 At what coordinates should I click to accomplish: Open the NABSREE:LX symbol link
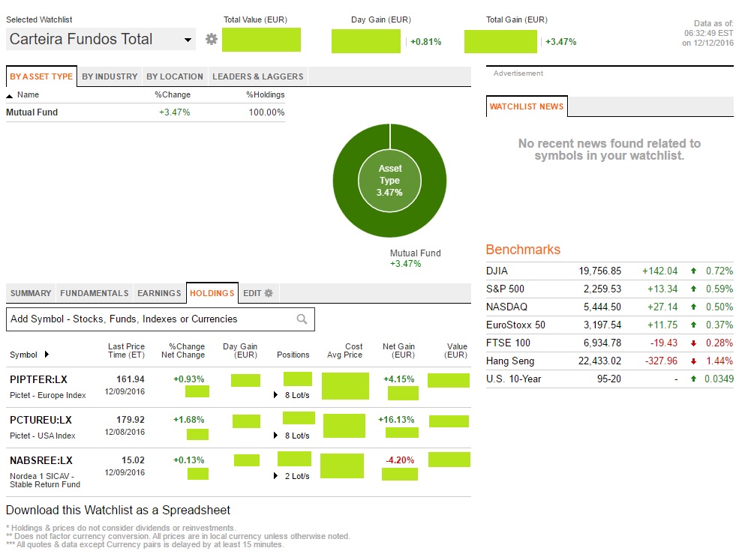(x=41, y=460)
